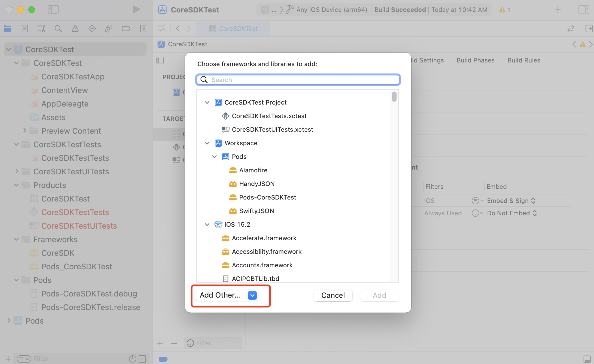Collapse the iOS 15.2 group in dialog
The height and width of the screenshot is (364, 594).
(207, 225)
